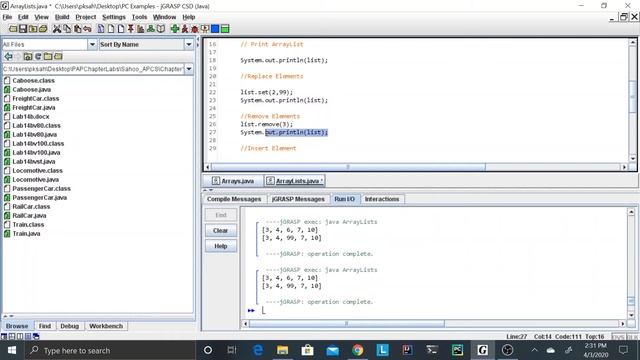Open Microsoft Edge from the taskbar
The width and height of the screenshot is (640, 360).
pos(258,350)
